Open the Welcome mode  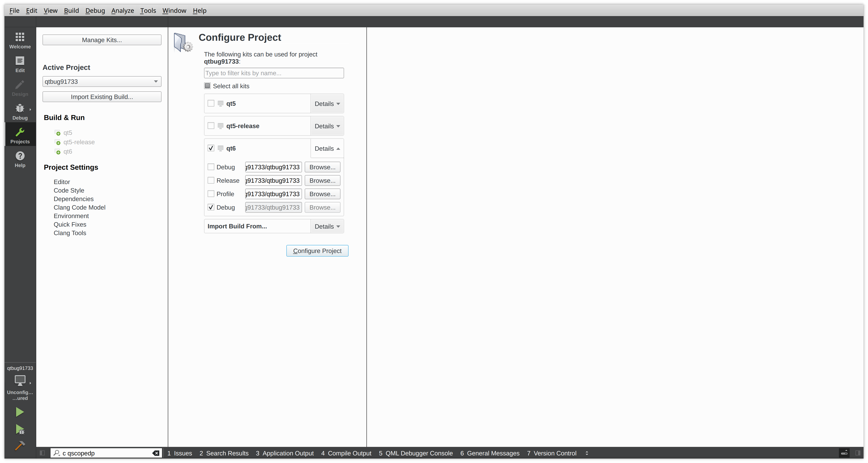point(20,40)
